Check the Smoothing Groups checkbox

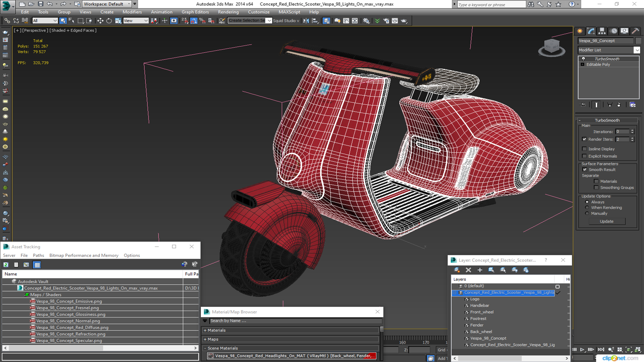pos(596,188)
